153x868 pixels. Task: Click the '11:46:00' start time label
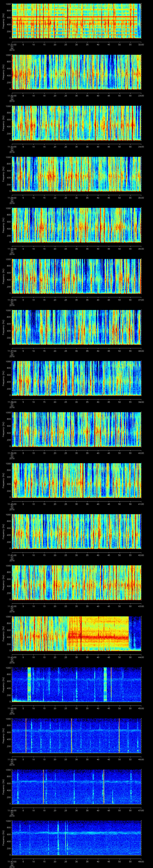[x=12, y=810]
